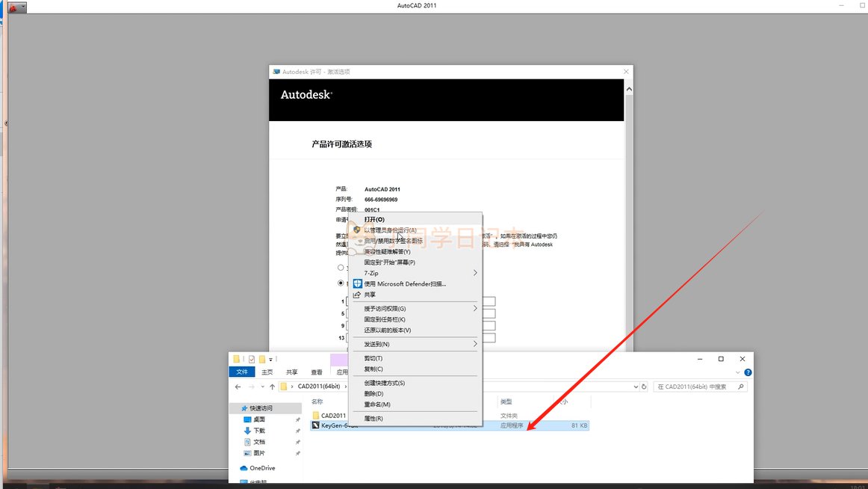The height and width of the screenshot is (489, 868).
Task: Click the 应用程序 type cell of KeyGen
Action: [x=512, y=425]
